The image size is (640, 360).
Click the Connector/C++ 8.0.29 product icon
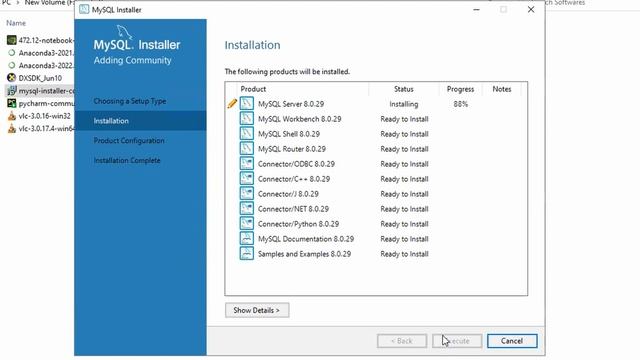(247, 179)
